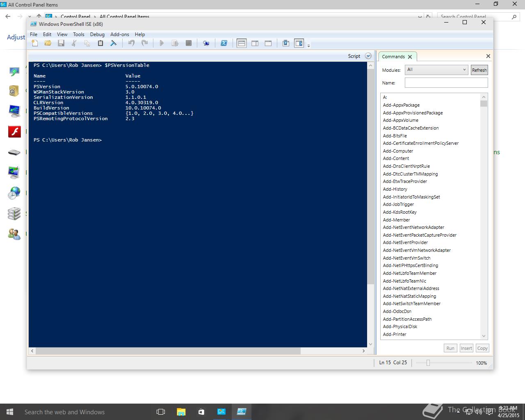525x420 pixels.
Task: Open toolbar overflow options arrow
Action: [308, 45]
